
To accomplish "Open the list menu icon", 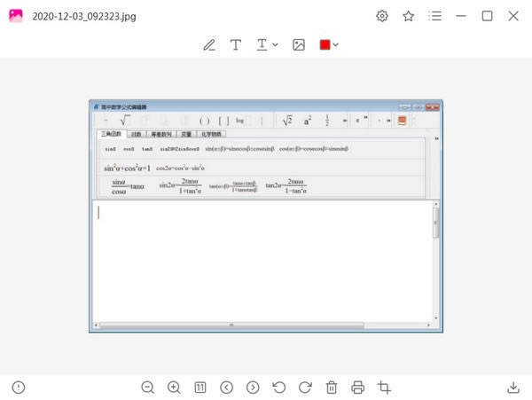I will pyautogui.click(x=434, y=16).
